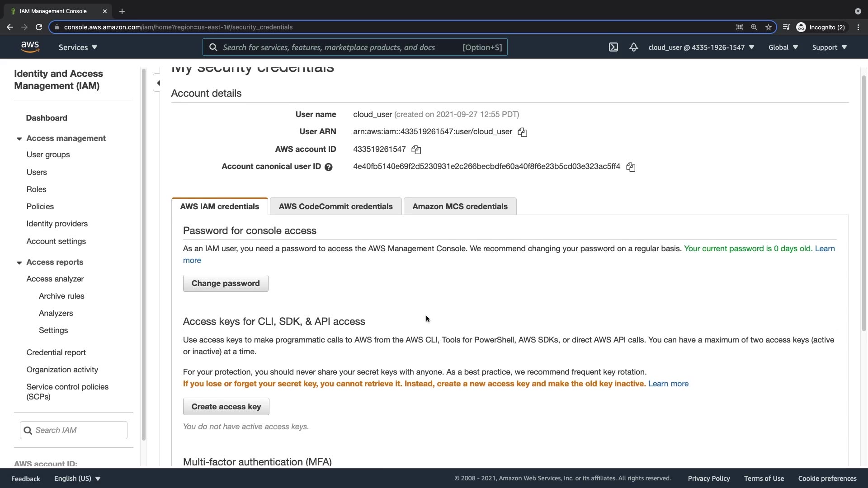This screenshot has width=868, height=488.
Task: Click the AWS logo home icon
Action: coord(30,47)
